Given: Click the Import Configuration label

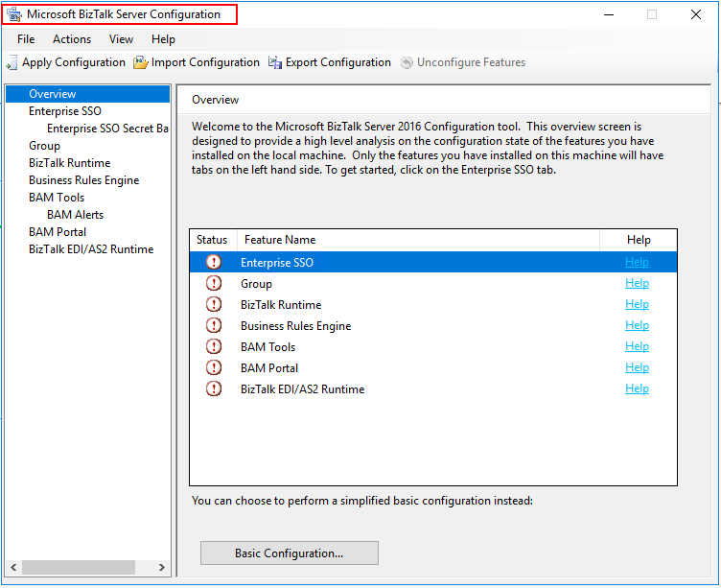Looking at the screenshot, I should click(205, 62).
